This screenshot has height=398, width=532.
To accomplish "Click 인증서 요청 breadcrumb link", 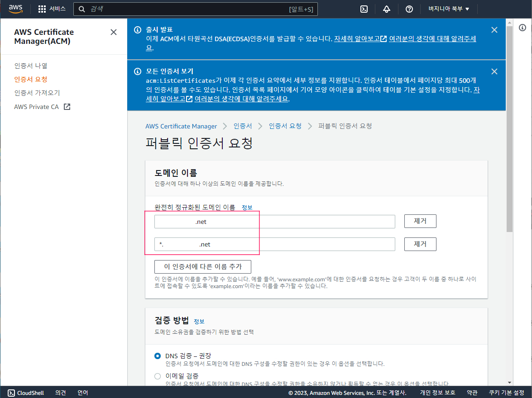I will (x=285, y=126).
